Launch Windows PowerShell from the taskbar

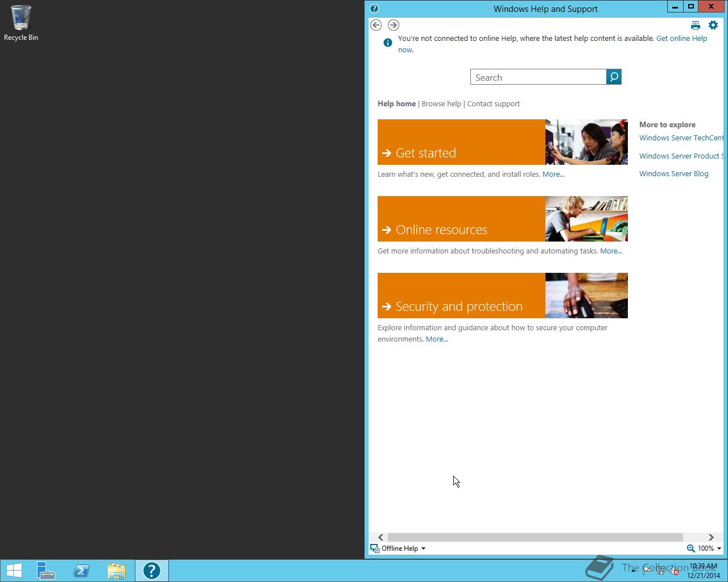click(81, 571)
